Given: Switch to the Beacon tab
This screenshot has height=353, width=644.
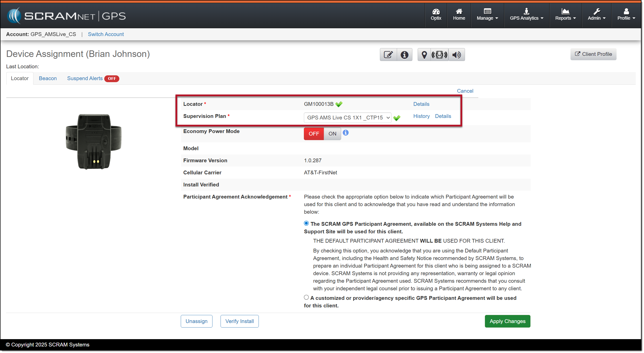Looking at the screenshot, I should pyautogui.click(x=48, y=78).
